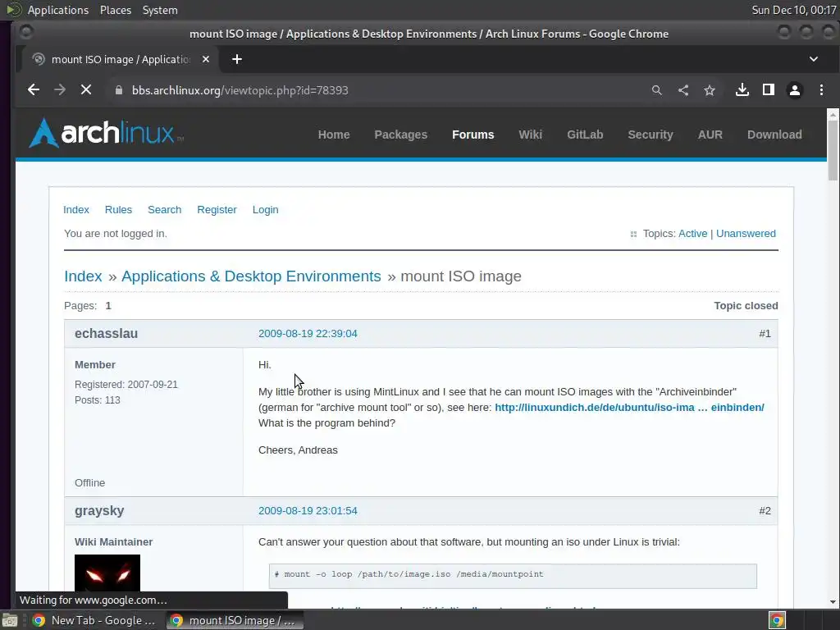Click the Chrome icon in system tray

click(777, 620)
